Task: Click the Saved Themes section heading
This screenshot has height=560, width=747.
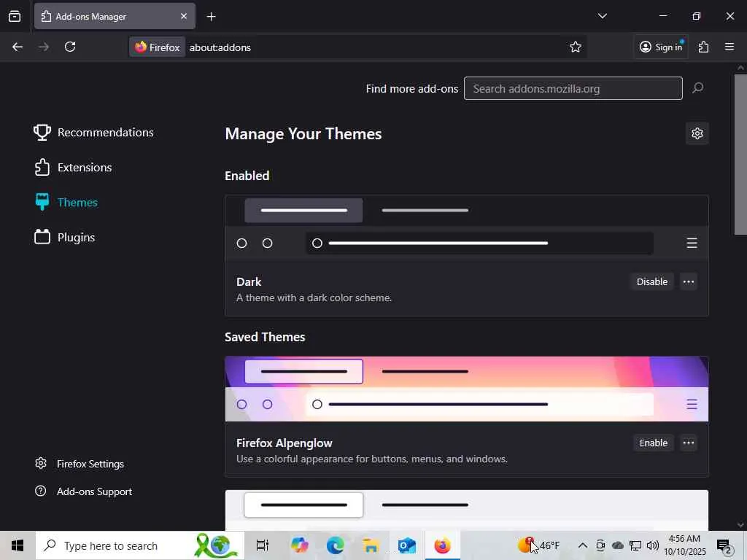Action: (x=265, y=337)
